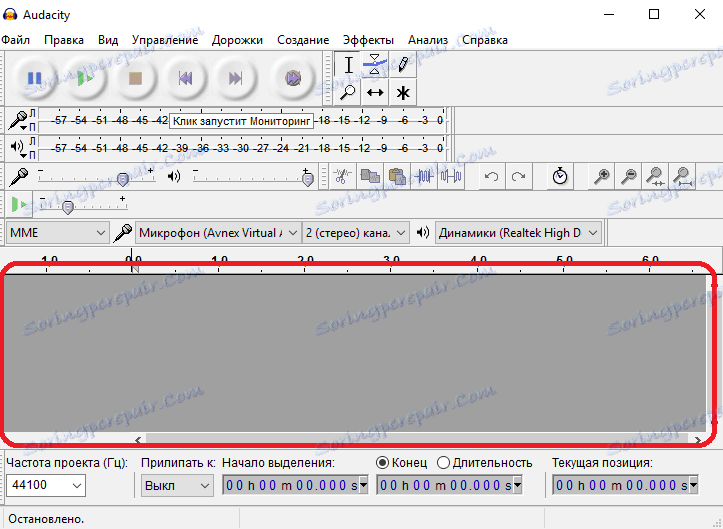Click the Silence audio icon
Screen dimensions: 723x529
click(451, 176)
